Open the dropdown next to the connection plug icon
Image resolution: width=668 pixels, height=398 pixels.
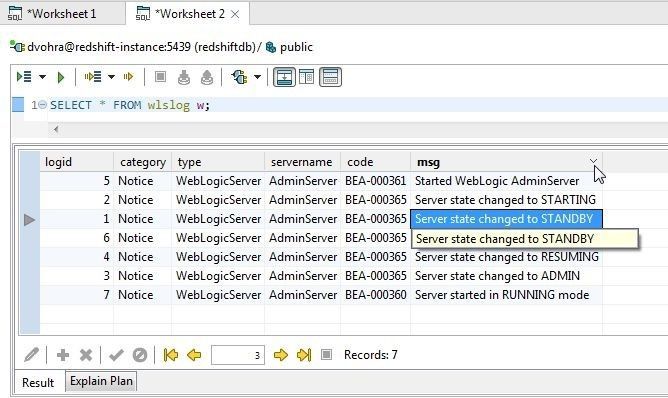tap(257, 77)
